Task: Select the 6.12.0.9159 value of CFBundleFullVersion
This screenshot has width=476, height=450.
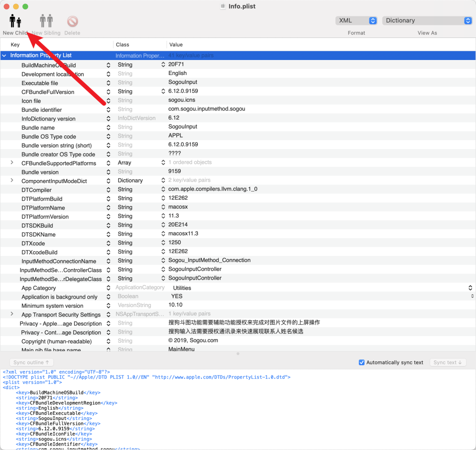Action: coord(183,91)
